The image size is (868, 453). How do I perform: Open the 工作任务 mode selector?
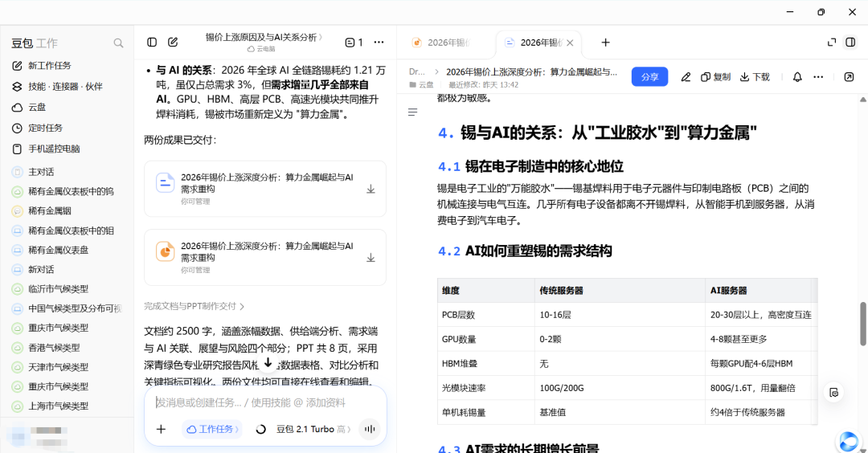click(212, 429)
